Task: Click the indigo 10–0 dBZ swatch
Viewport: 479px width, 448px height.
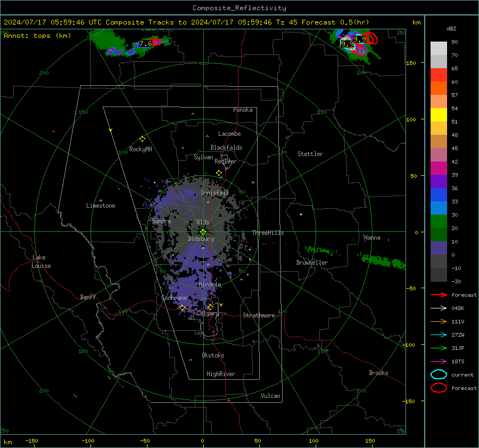Action: pos(439,248)
